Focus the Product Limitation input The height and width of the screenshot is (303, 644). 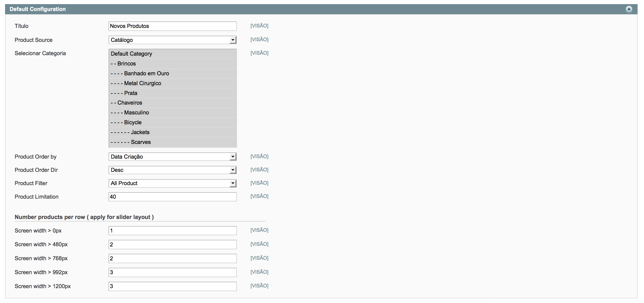click(172, 197)
